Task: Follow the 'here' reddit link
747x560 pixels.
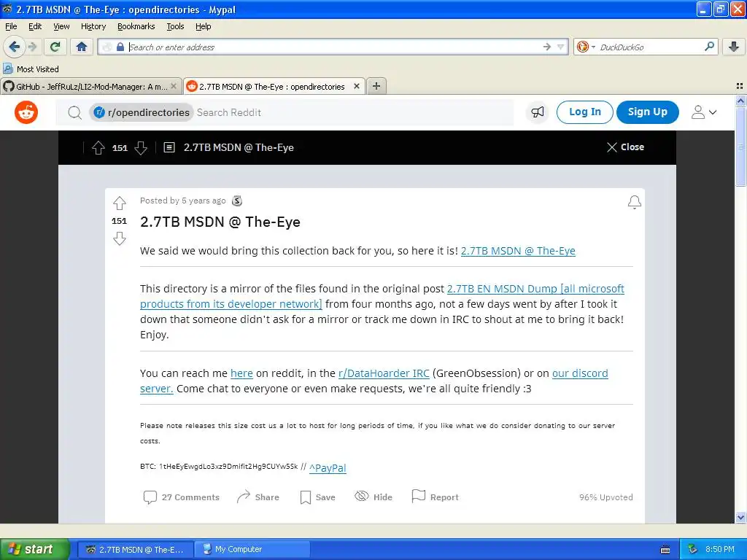Action: (241, 373)
